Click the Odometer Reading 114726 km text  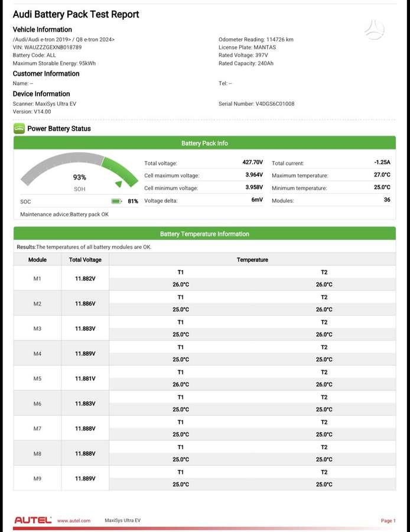[x=256, y=40]
